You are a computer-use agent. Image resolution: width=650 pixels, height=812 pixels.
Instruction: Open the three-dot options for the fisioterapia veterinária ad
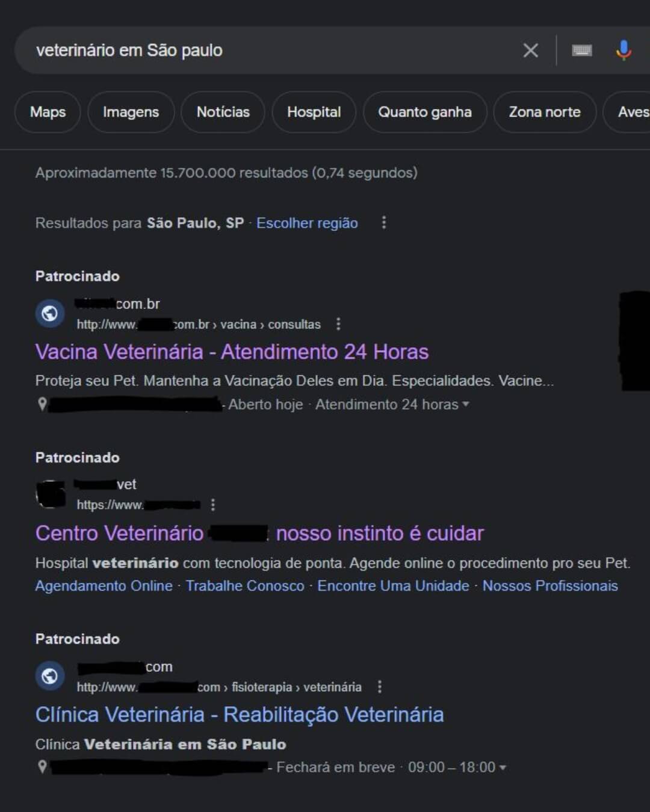pos(379,687)
